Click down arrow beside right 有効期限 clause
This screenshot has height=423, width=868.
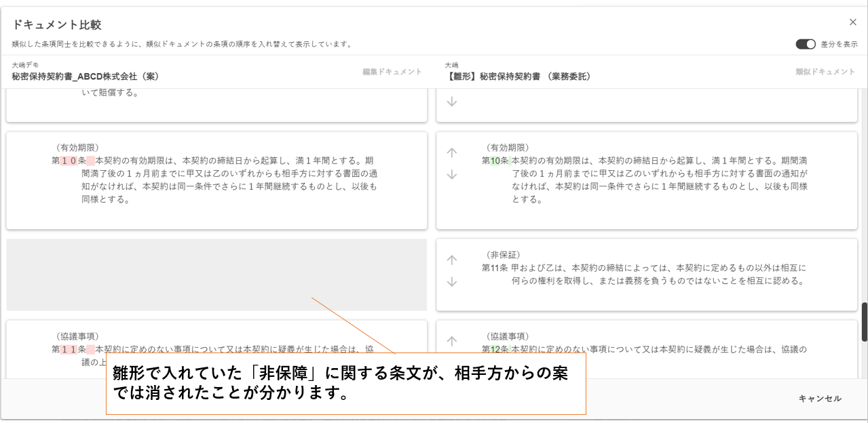pyautogui.click(x=452, y=175)
